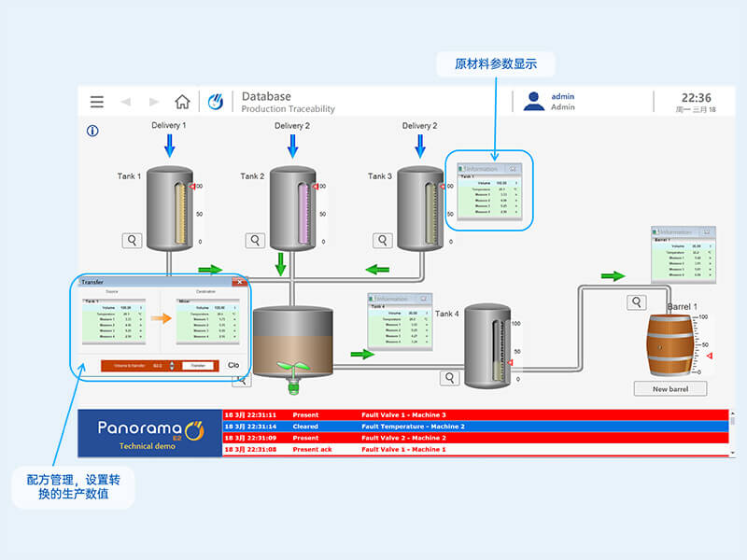Image resolution: width=747 pixels, height=560 pixels.
Task: Click the Panorama logo icon in header
Action: (x=216, y=102)
